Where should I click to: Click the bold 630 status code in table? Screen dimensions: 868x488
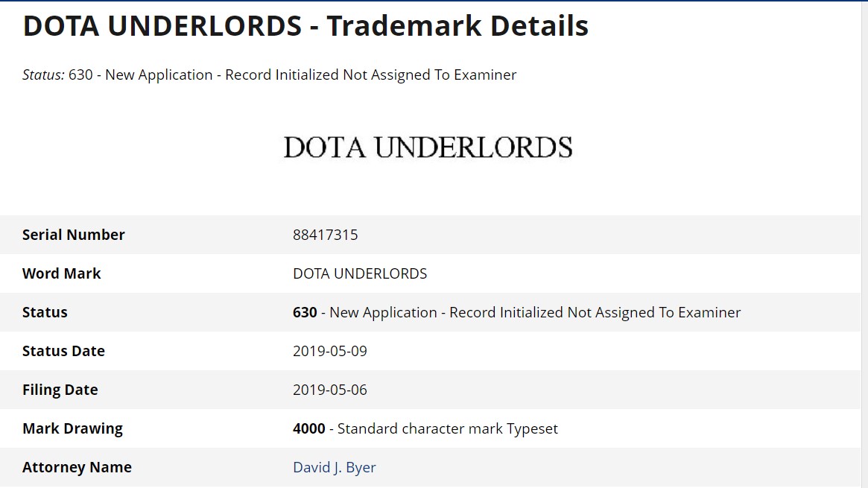(305, 313)
